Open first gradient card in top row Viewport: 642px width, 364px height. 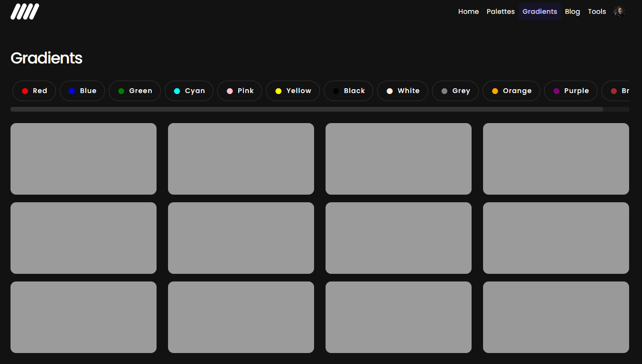[84, 159]
